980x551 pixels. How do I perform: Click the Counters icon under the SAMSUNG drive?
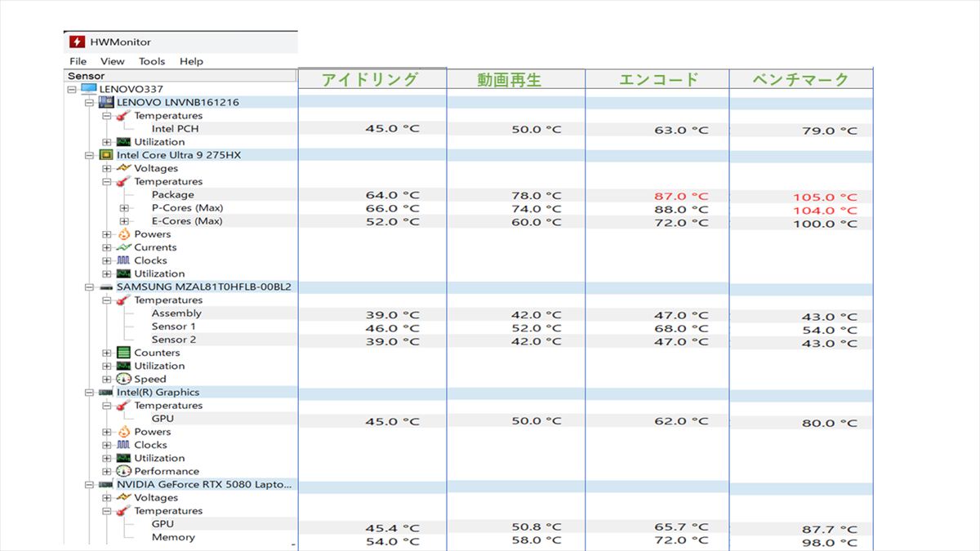tap(123, 353)
